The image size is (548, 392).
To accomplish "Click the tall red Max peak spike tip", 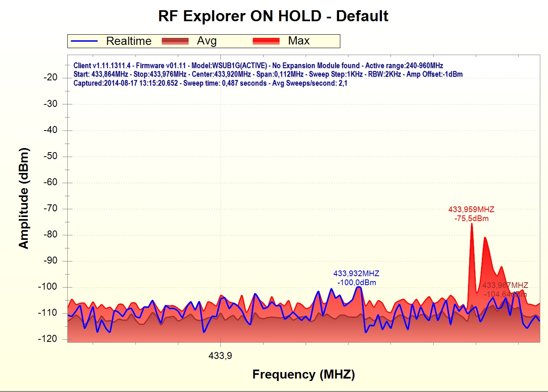I will point(472,224).
